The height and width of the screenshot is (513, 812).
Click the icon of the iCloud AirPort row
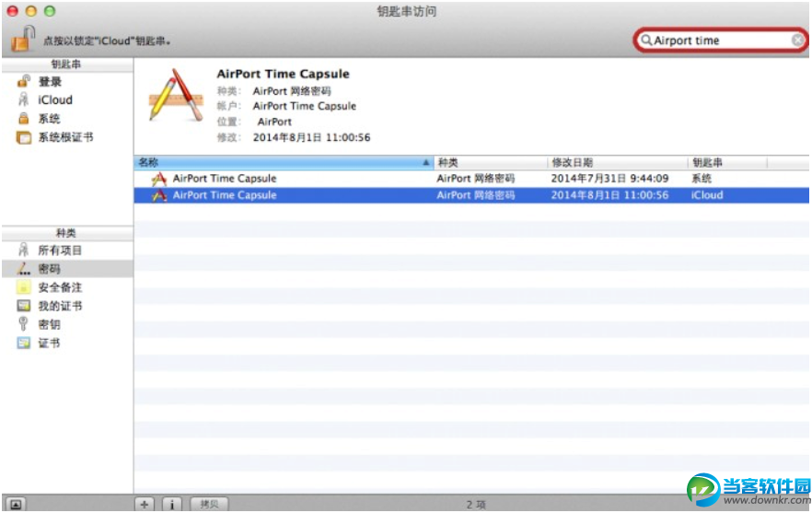159,195
